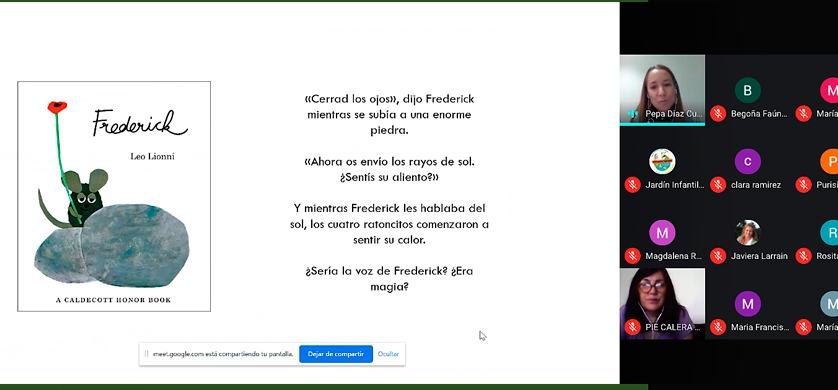
Task: Click the muted microphone icon beside Rosita
Action: click(803, 256)
